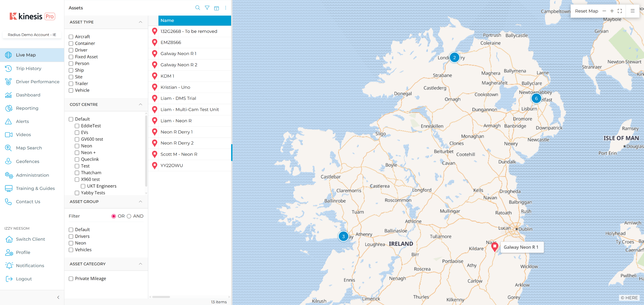Click the Belfast cluster marker showing 6

536,98
